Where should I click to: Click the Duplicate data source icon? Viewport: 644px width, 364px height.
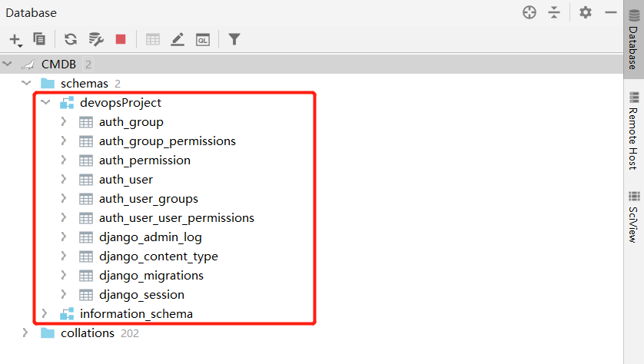pyautogui.click(x=39, y=39)
